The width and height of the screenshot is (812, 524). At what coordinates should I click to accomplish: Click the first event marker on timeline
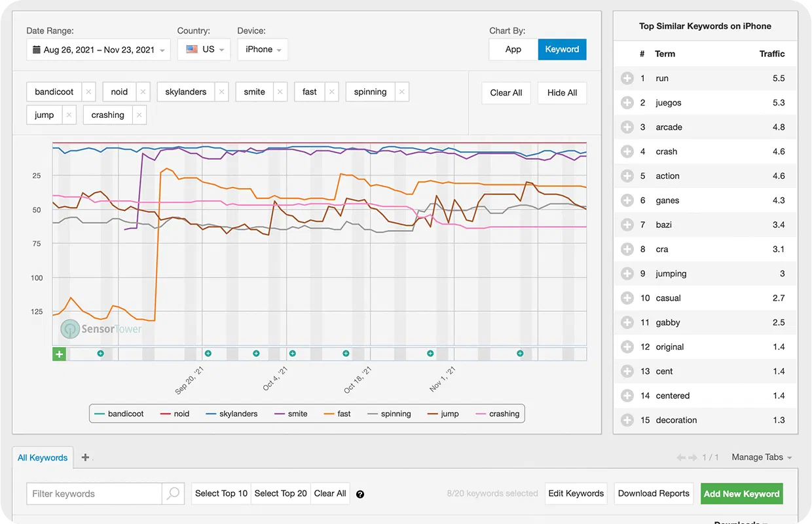coord(101,354)
